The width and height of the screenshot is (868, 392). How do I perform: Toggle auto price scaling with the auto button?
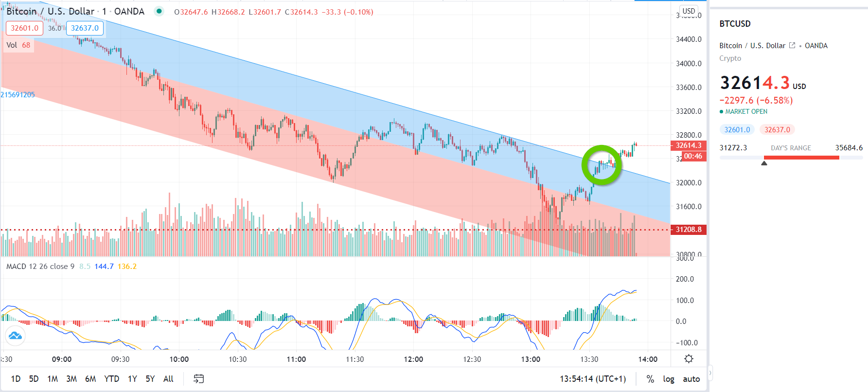(691, 378)
